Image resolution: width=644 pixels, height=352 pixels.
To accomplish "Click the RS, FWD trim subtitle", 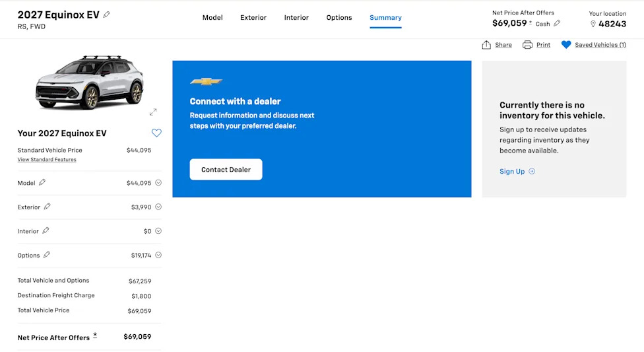I will pyautogui.click(x=32, y=26).
